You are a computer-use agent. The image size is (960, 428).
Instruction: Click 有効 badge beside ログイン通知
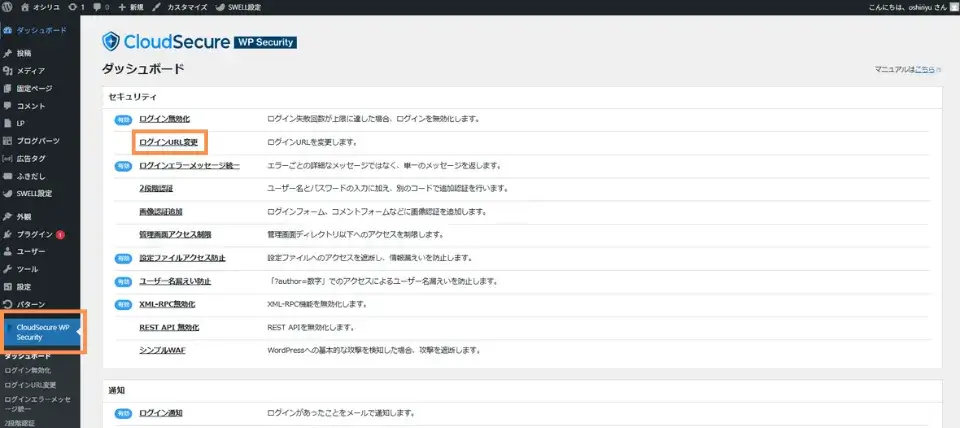(x=123, y=413)
